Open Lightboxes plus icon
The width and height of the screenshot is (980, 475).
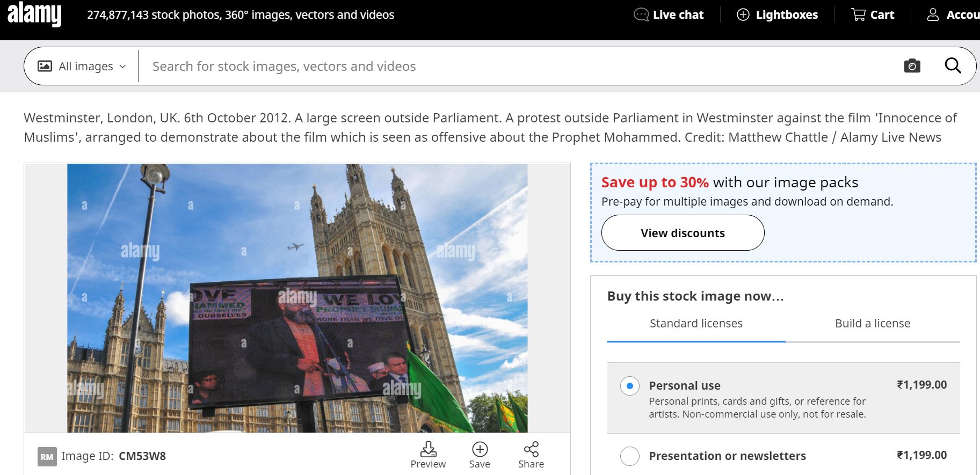pyautogui.click(x=743, y=14)
